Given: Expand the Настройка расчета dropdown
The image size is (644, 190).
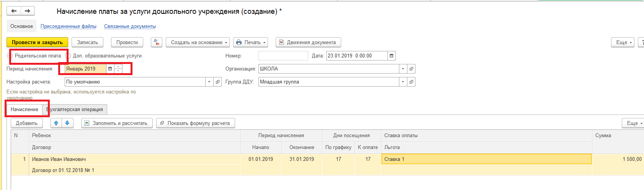Looking at the screenshot, I should [209, 82].
